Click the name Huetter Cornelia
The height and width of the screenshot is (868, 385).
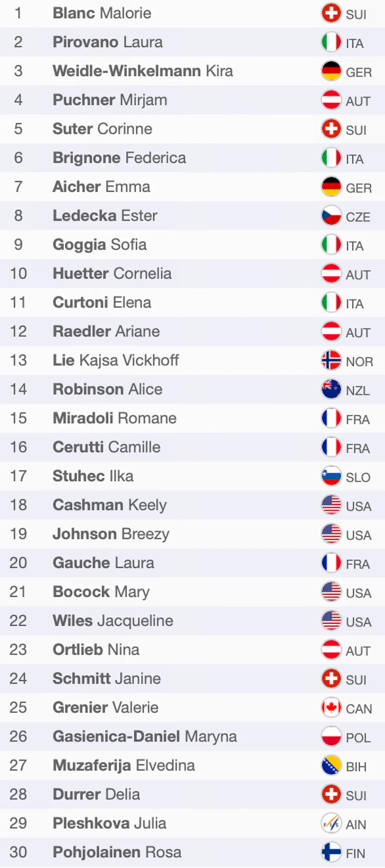tap(112, 274)
